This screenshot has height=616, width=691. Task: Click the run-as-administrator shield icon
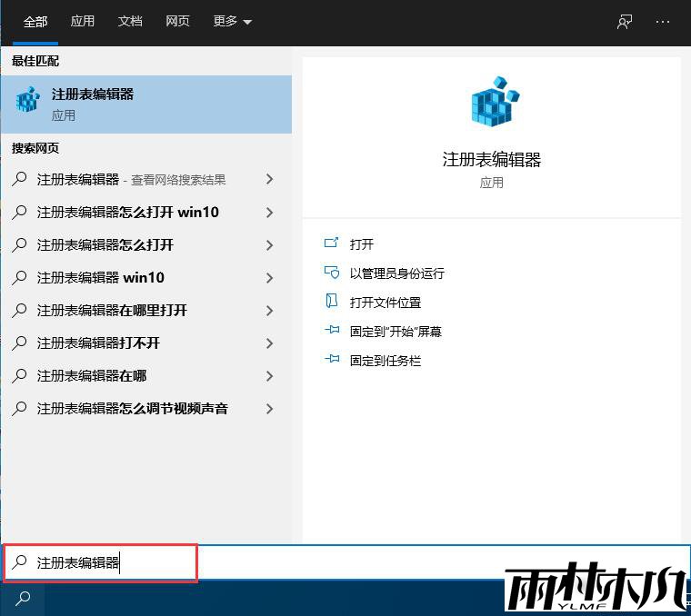[x=331, y=273]
